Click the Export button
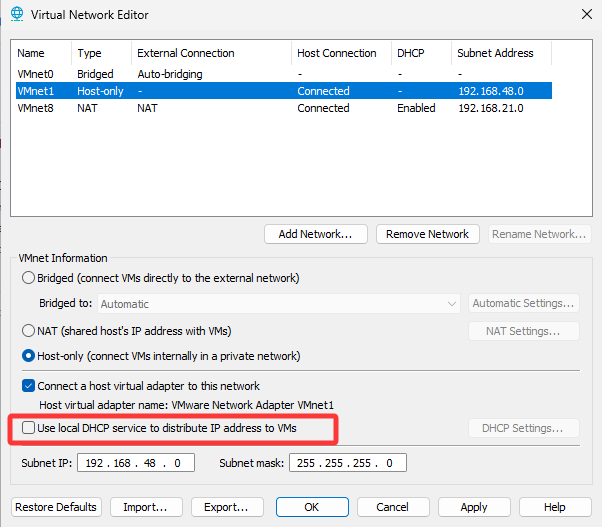 [227, 507]
